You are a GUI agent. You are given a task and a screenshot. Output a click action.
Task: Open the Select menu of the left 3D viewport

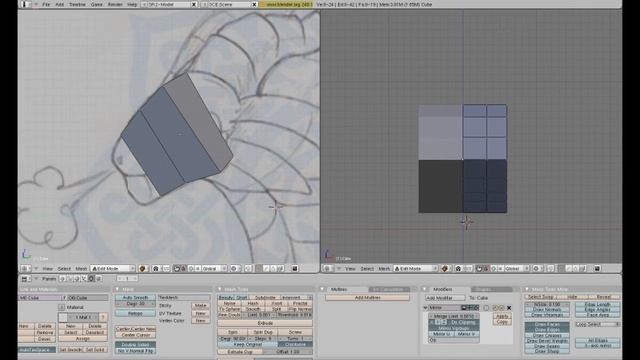[64, 269]
